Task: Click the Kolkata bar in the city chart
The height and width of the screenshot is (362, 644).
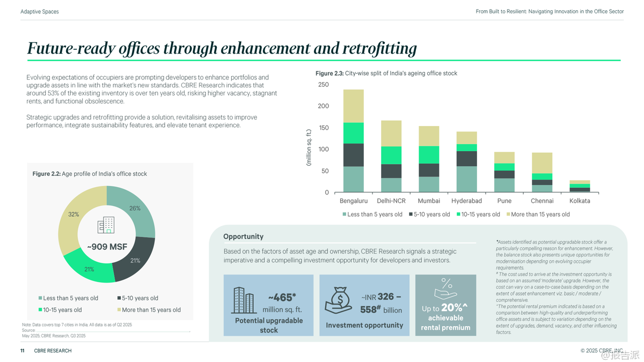Action: coord(580,186)
